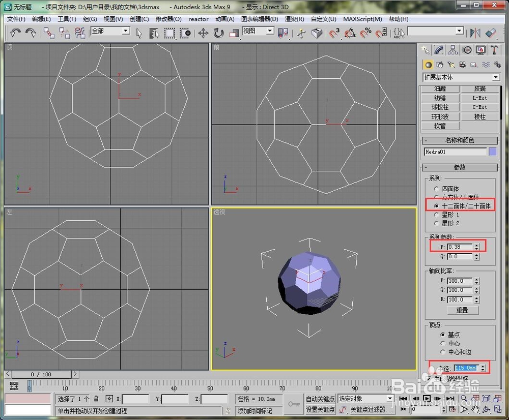Activate Select and Rotate tool

[x=219, y=33]
